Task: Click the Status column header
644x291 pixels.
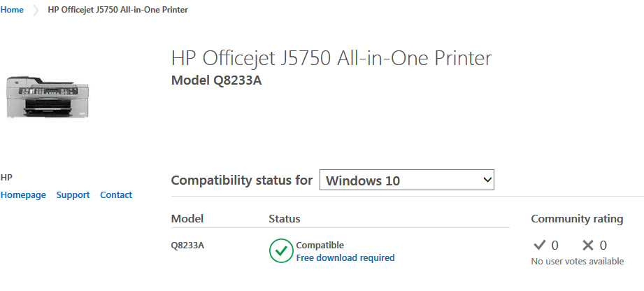Action: pyautogui.click(x=284, y=219)
